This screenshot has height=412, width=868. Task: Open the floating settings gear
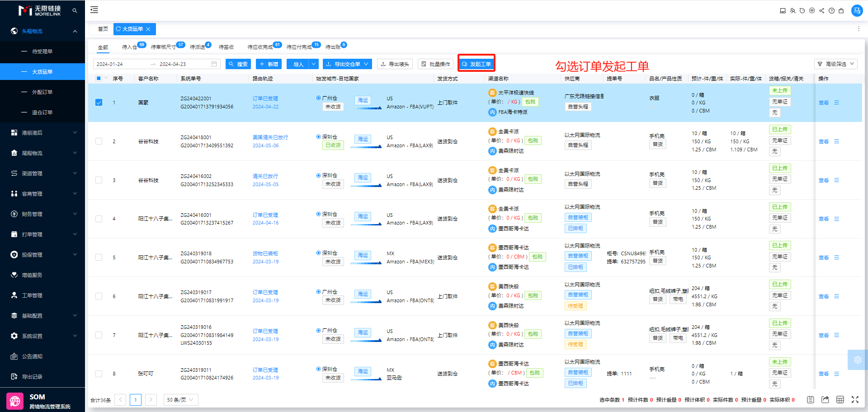pos(858,360)
